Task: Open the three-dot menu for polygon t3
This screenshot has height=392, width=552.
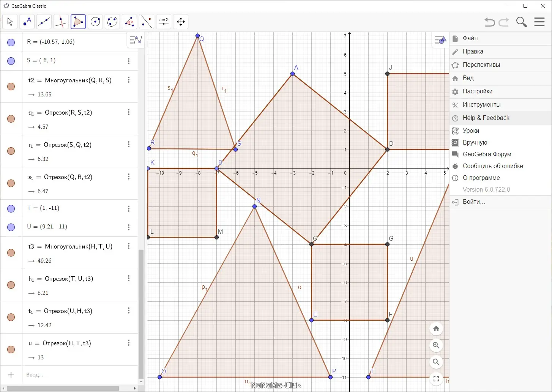Action: click(129, 246)
